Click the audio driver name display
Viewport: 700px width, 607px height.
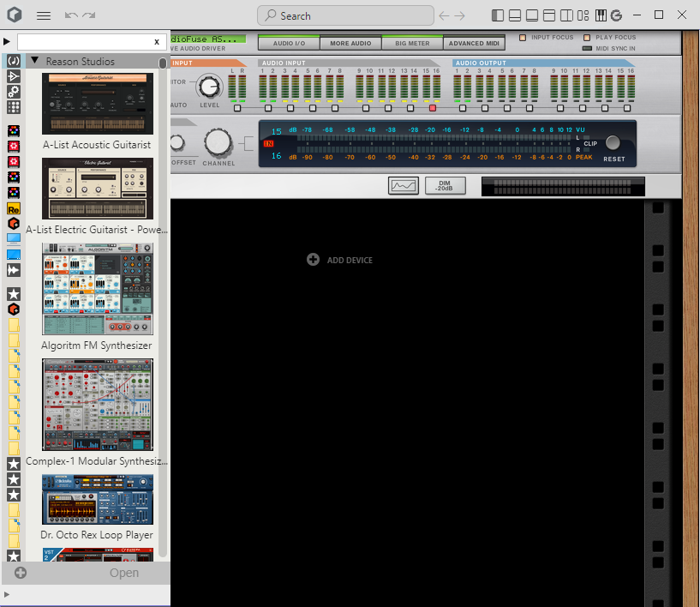208,39
